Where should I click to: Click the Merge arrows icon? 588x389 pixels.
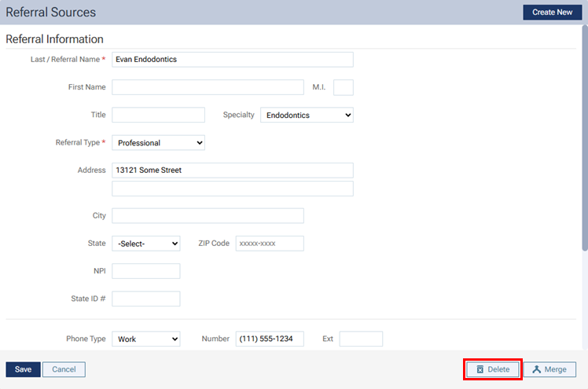(536, 369)
